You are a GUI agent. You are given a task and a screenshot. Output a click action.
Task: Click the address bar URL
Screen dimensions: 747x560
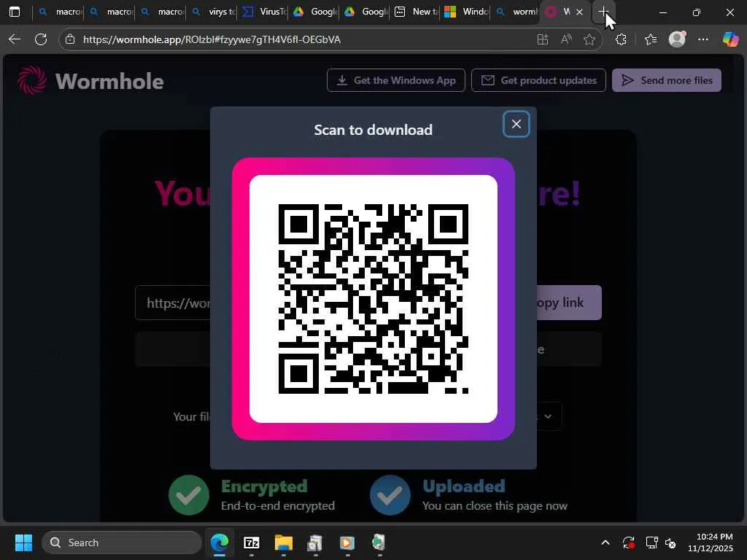(x=212, y=39)
